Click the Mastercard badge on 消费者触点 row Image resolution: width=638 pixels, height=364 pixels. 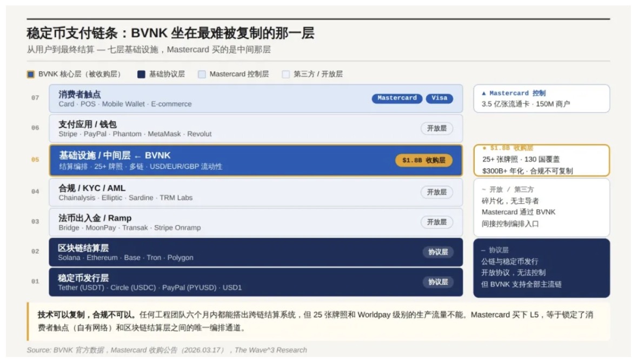(396, 98)
